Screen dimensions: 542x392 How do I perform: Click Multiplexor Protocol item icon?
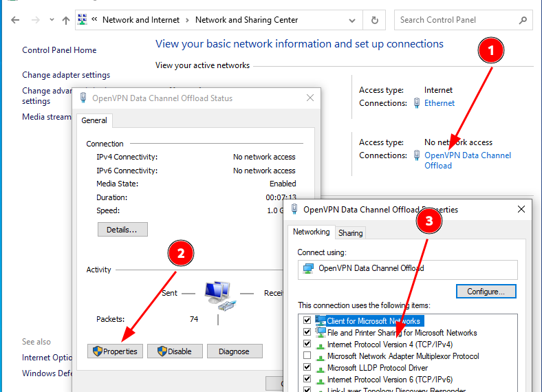tap(321, 358)
